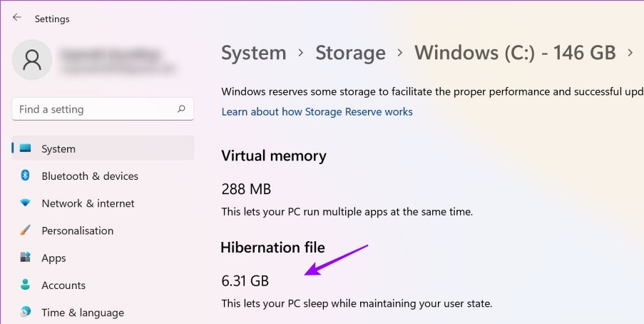Click the search magnifier icon
Image resolution: width=644 pixels, height=324 pixels.
pos(181,109)
